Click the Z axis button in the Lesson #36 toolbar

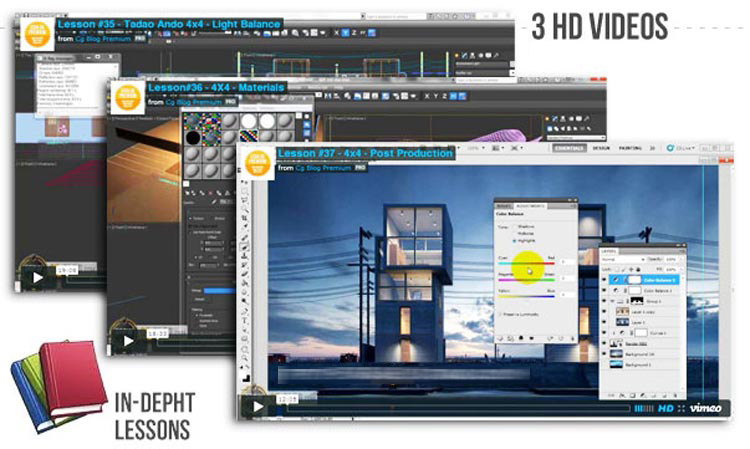[444, 96]
